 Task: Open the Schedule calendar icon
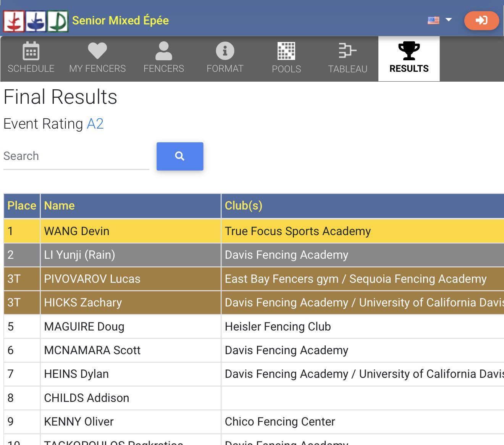pos(31,51)
